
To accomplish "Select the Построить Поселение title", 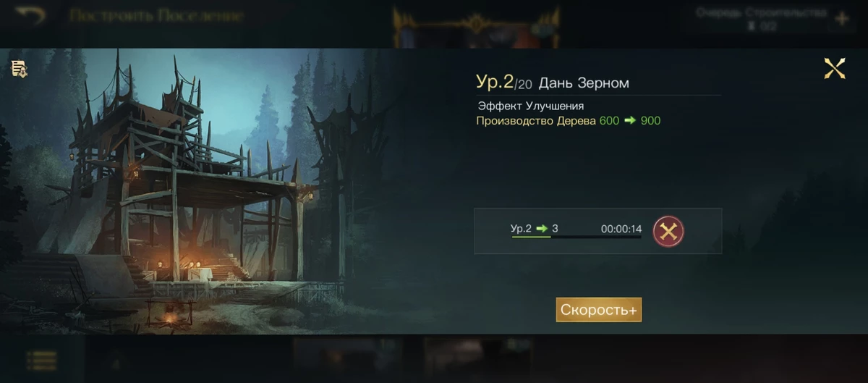I will [156, 16].
